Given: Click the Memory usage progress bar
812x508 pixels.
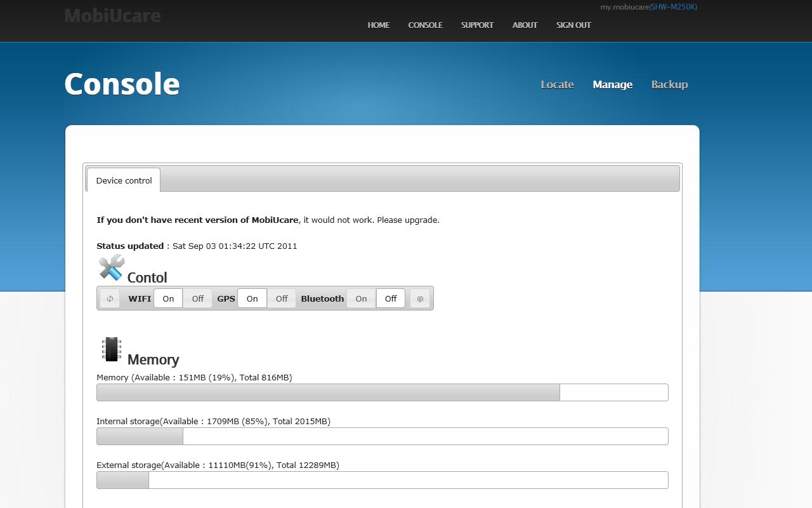Looking at the screenshot, I should pyautogui.click(x=383, y=392).
